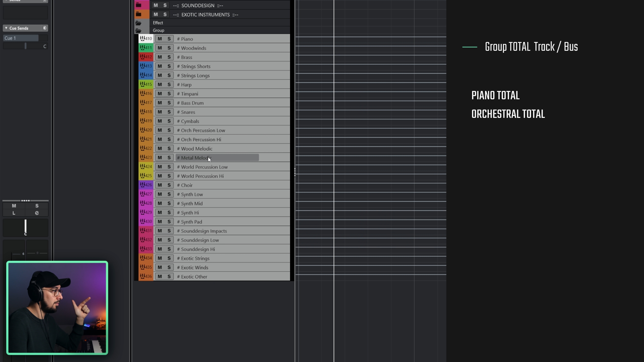The width and height of the screenshot is (644, 362).
Task: Collapse the Effect folder
Action: pyautogui.click(x=138, y=23)
